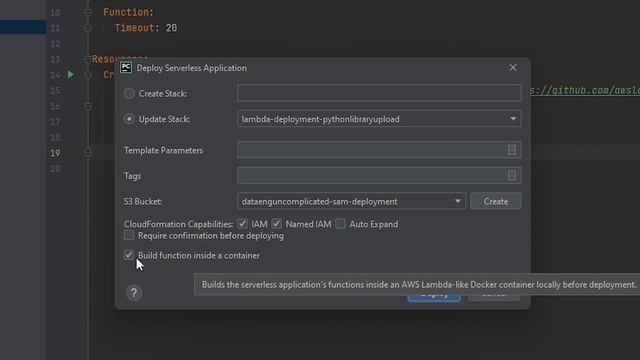Image resolution: width=640 pixels, height=360 pixels.
Task: Collapse the Timeout line fold marker
Action: tap(88, 28)
